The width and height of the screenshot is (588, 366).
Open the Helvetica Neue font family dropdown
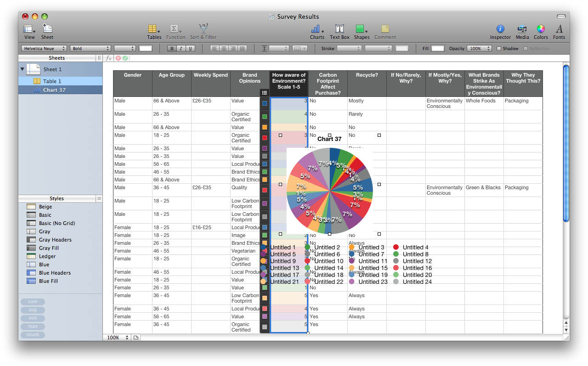click(x=44, y=48)
